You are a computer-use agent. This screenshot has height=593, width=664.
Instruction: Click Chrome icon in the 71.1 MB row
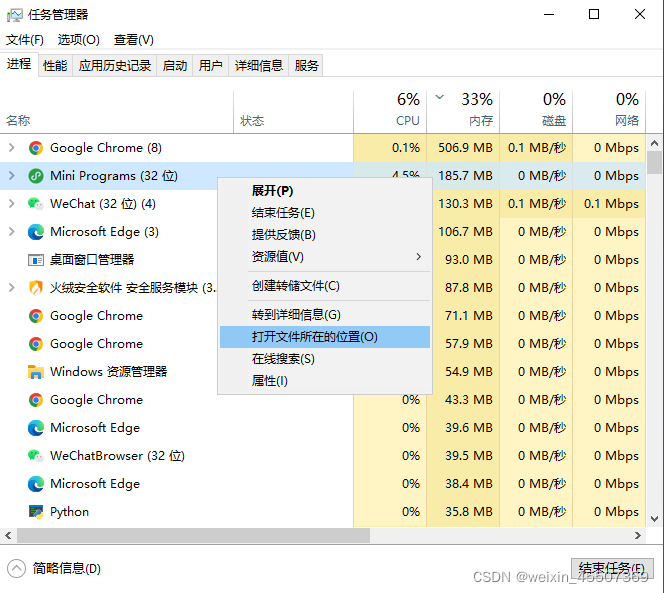pyautogui.click(x=36, y=316)
